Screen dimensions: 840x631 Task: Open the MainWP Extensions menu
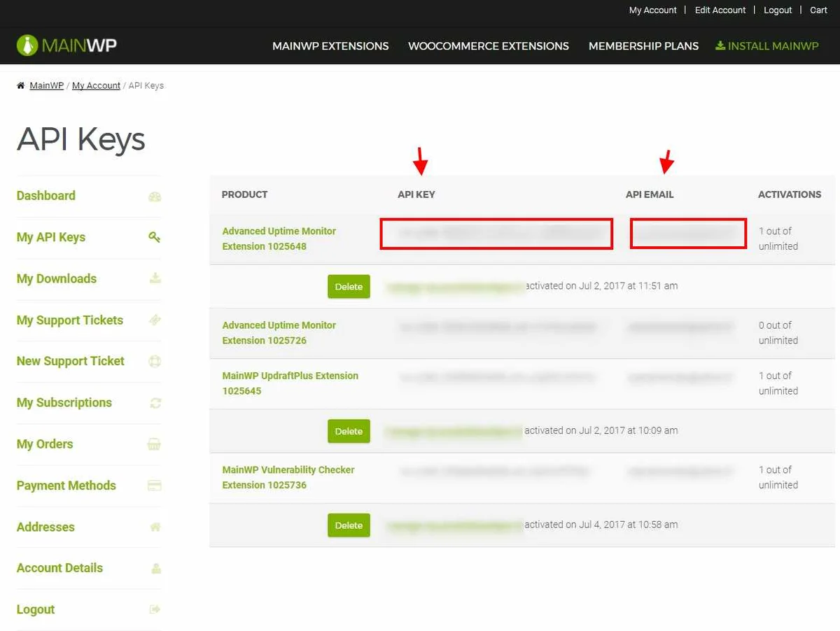[x=330, y=46]
